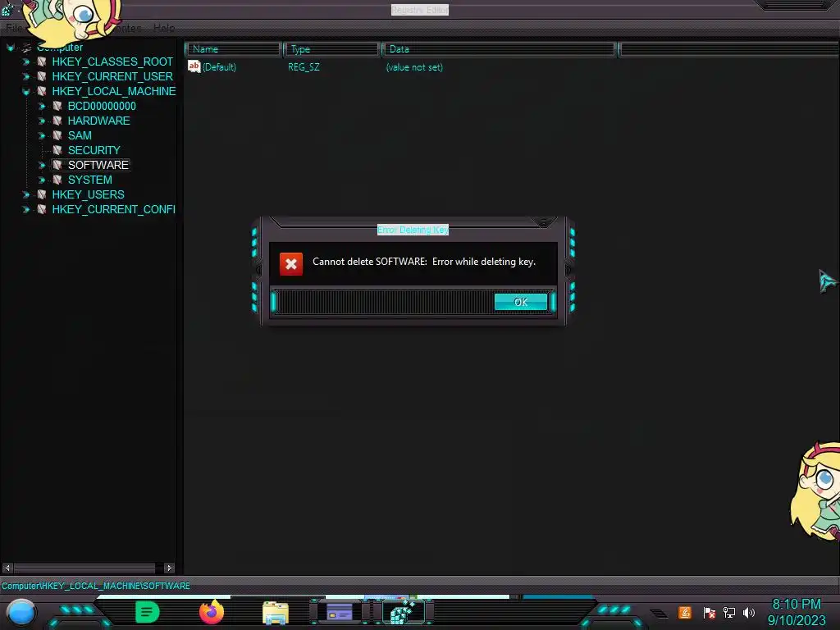Select HKEY_USERS in the tree

click(x=88, y=194)
